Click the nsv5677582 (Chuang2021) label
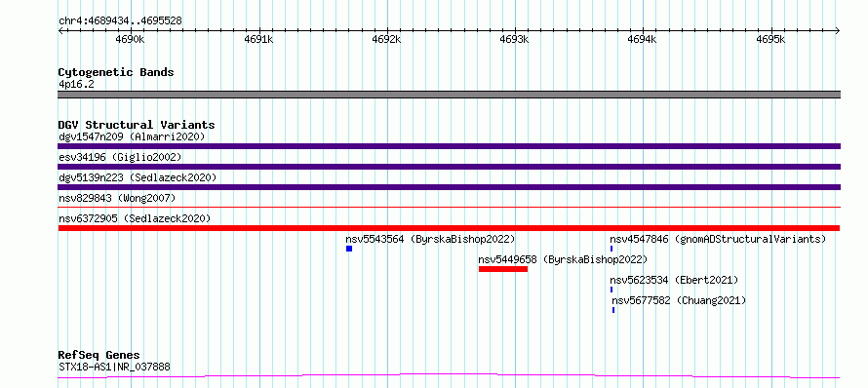 pyautogui.click(x=679, y=300)
